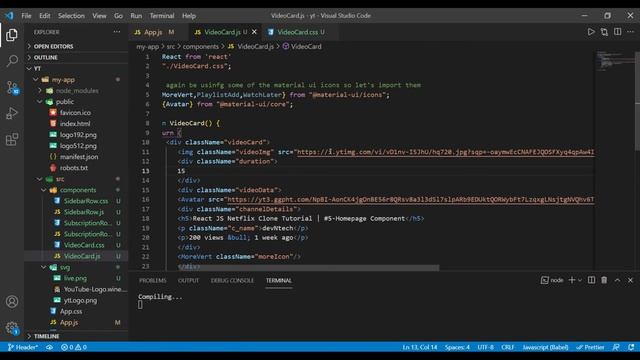Image resolution: width=640 pixels, height=360 pixels.
Task: Kill the terminal with trash icon
Action: click(x=604, y=280)
